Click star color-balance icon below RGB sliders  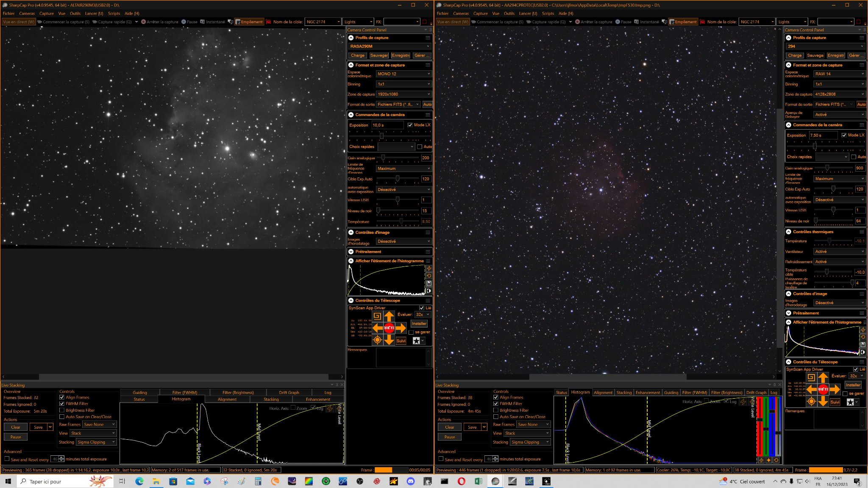[x=768, y=460]
